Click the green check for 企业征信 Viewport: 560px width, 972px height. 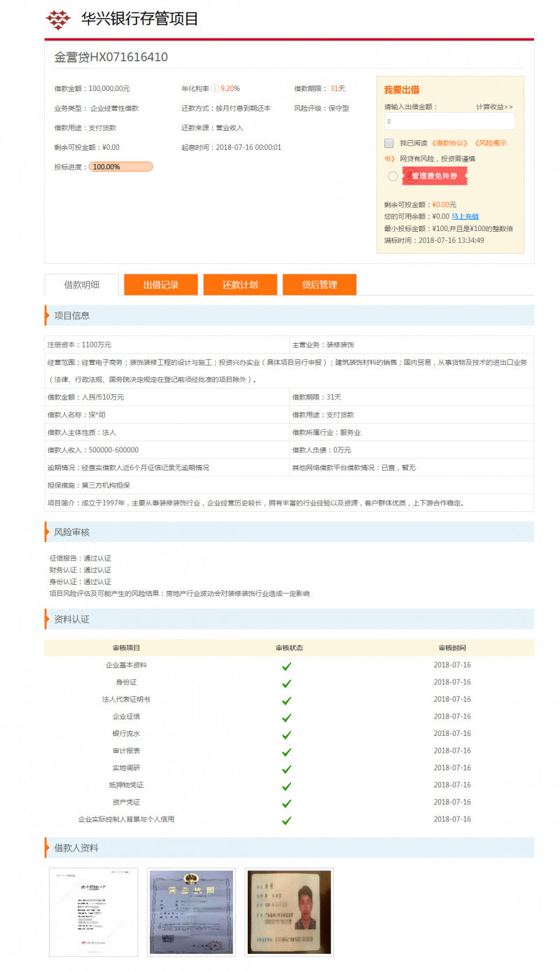(286, 718)
